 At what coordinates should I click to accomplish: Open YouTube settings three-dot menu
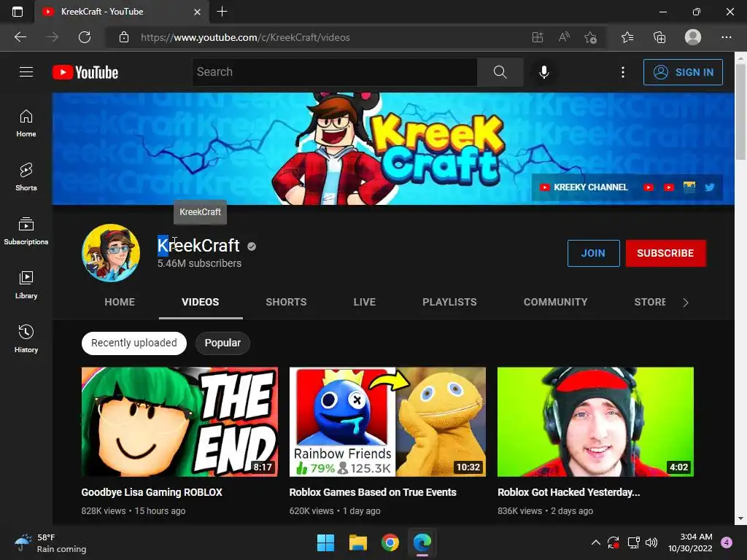[x=623, y=72]
